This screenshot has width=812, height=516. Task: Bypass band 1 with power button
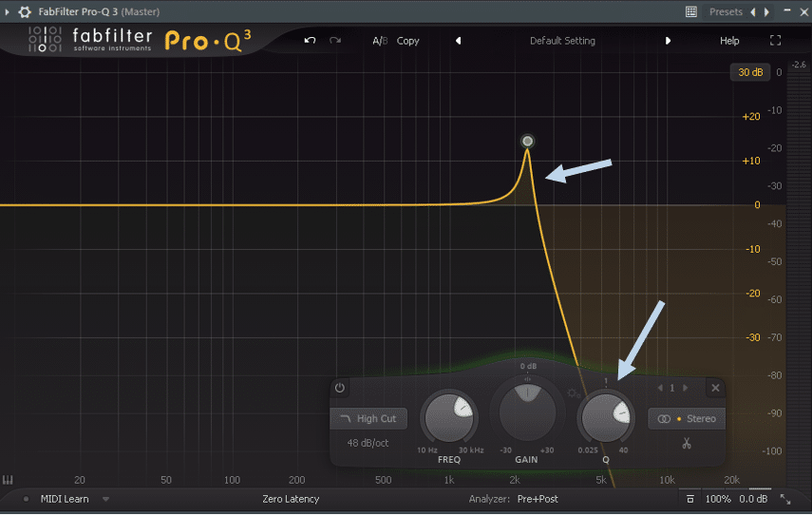340,388
